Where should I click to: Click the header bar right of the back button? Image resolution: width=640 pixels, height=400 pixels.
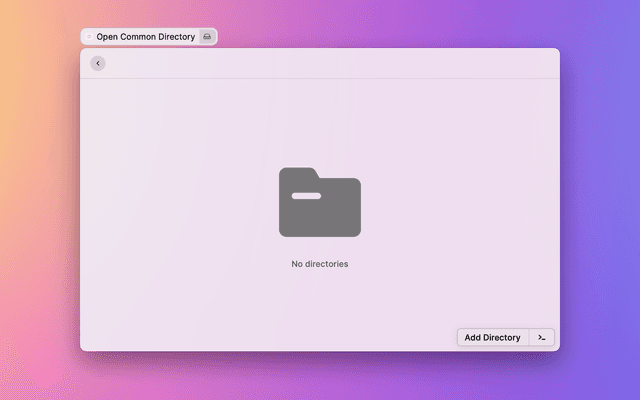coord(330,63)
